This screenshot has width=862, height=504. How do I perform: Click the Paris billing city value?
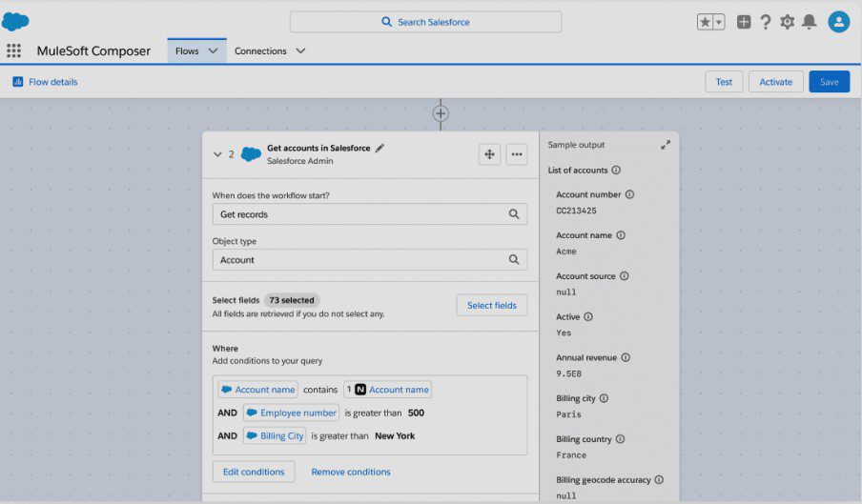(x=568, y=414)
